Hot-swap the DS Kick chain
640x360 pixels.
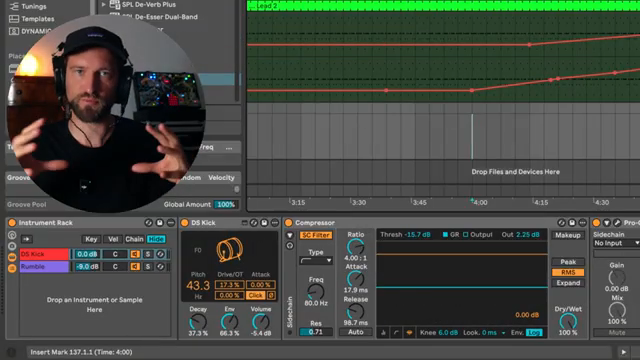point(160,254)
